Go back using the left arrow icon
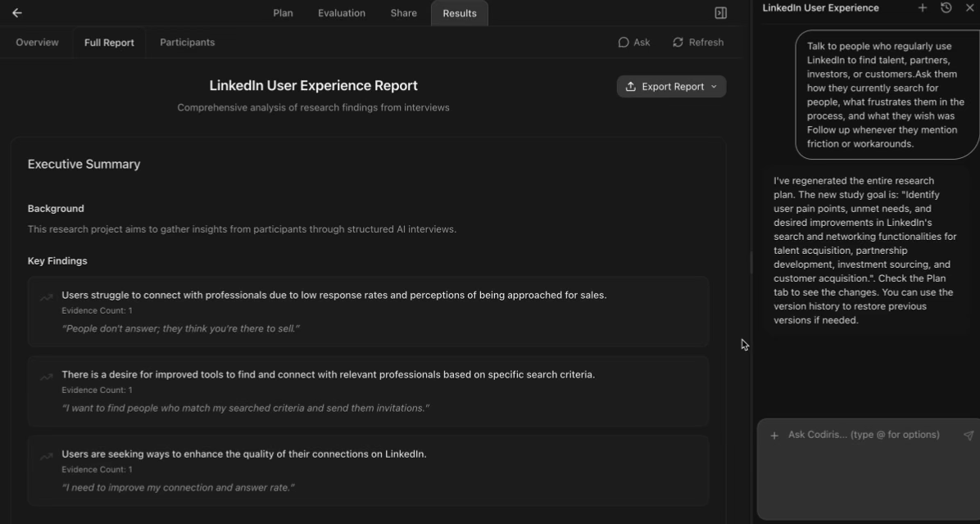 click(17, 12)
